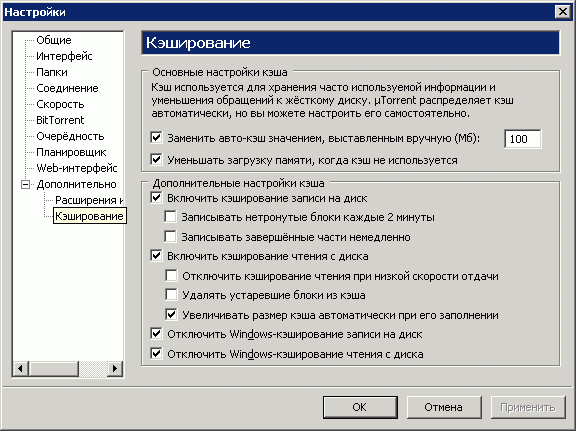Screen dimensions: 576x431
Task: Click the Отмена button
Action: coord(444,407)
